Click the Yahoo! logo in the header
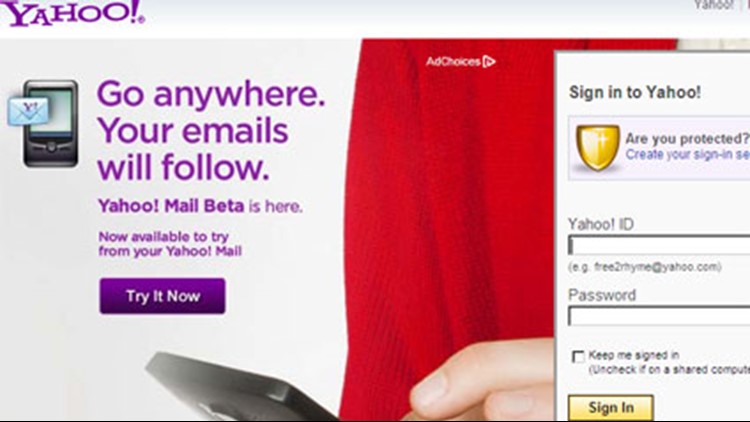Viewport: 750px width, 422px height. tap(72, 13)
